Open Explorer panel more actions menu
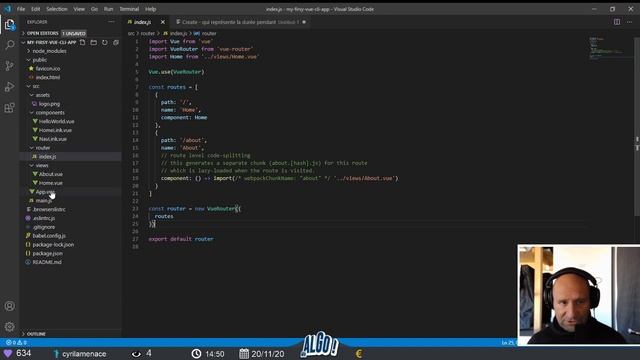This screenshot has height=360, width=640. click(111, 22)
